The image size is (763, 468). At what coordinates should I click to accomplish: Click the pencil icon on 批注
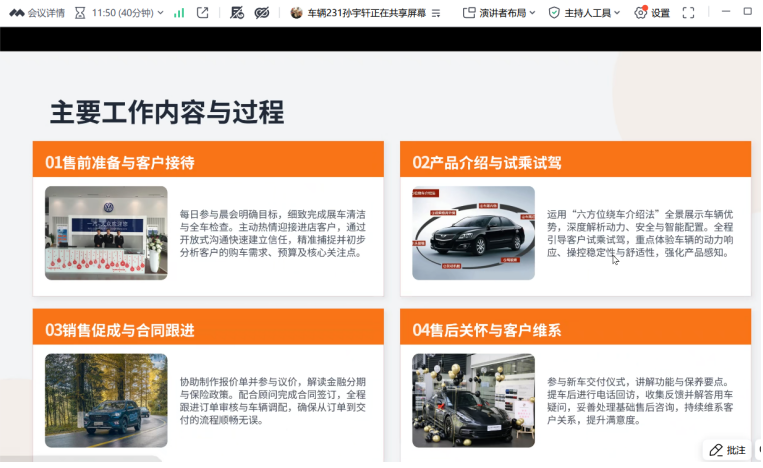coord(716,450)
